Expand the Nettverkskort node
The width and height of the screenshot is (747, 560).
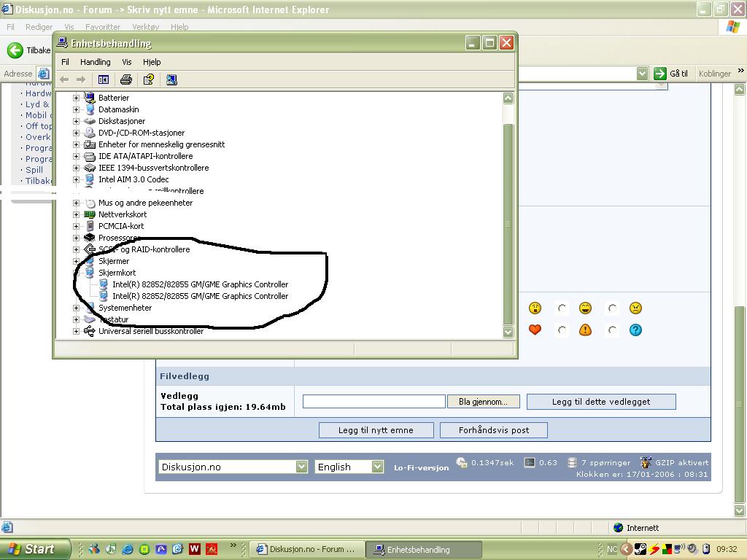click(x=76, y=214)
